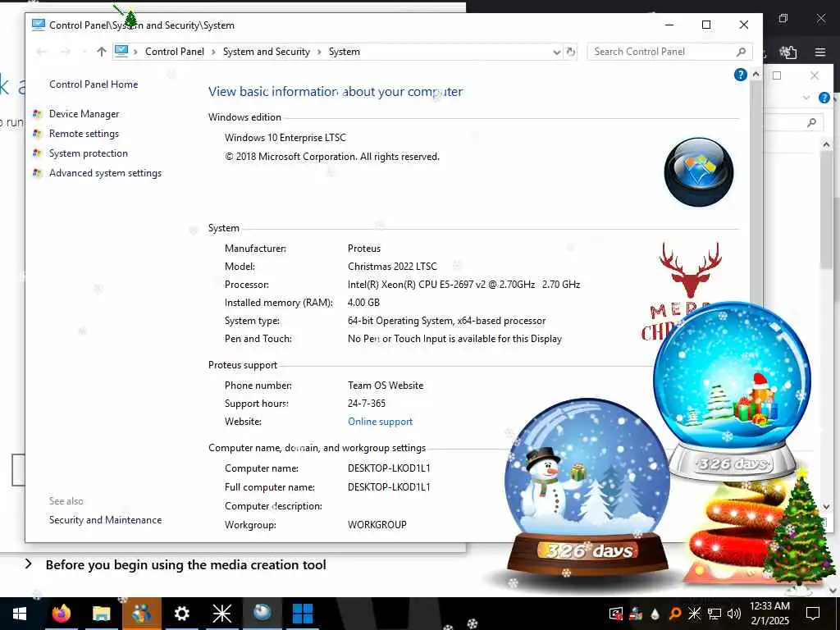The image size is (840, 630).
Task: Go to Control Panel Home
Action: 94,84
